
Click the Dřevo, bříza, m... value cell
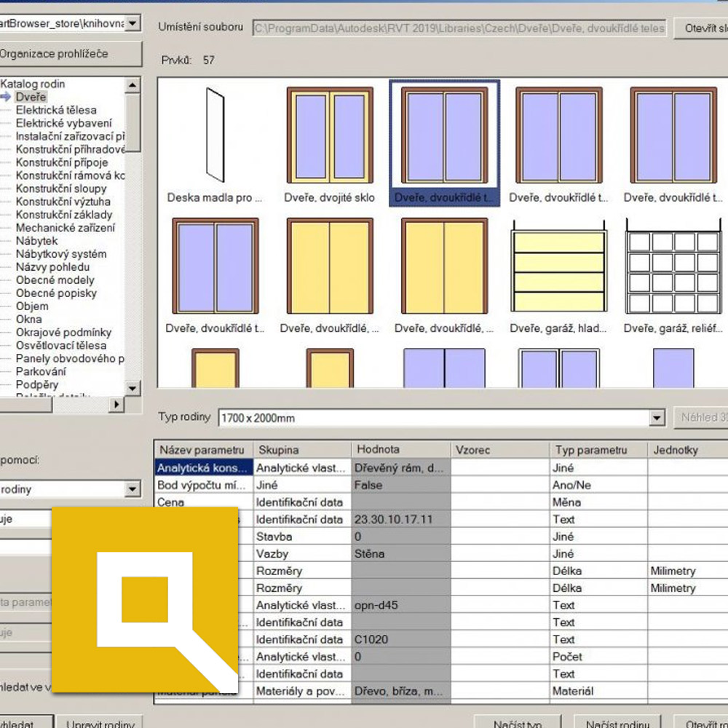tap(400, 691)
